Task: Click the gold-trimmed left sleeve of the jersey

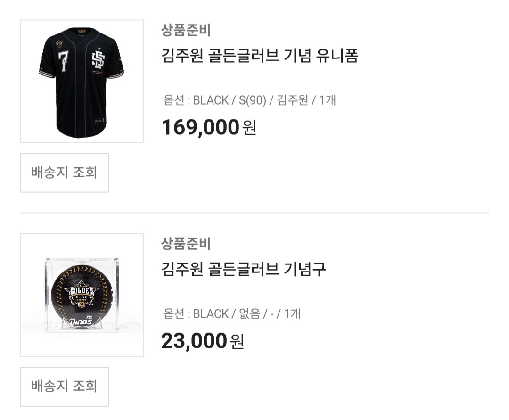Action: click(x=47, y=71)
